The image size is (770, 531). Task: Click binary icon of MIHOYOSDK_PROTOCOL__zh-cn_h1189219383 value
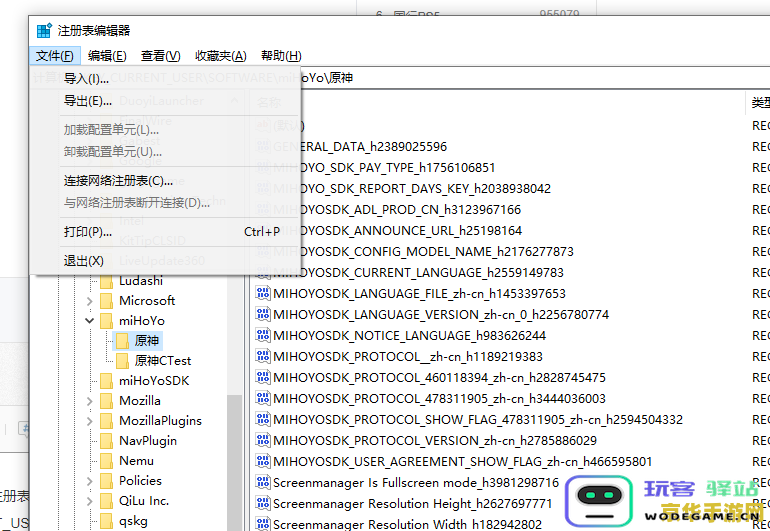pyautogui.click(x=263, y=356)
